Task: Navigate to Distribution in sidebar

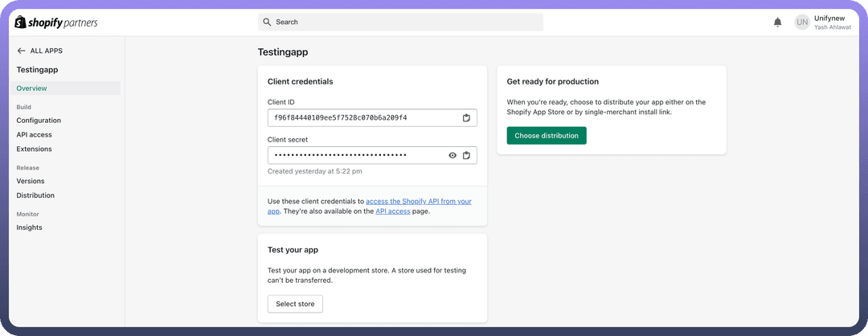Action: tap(35, 195)
